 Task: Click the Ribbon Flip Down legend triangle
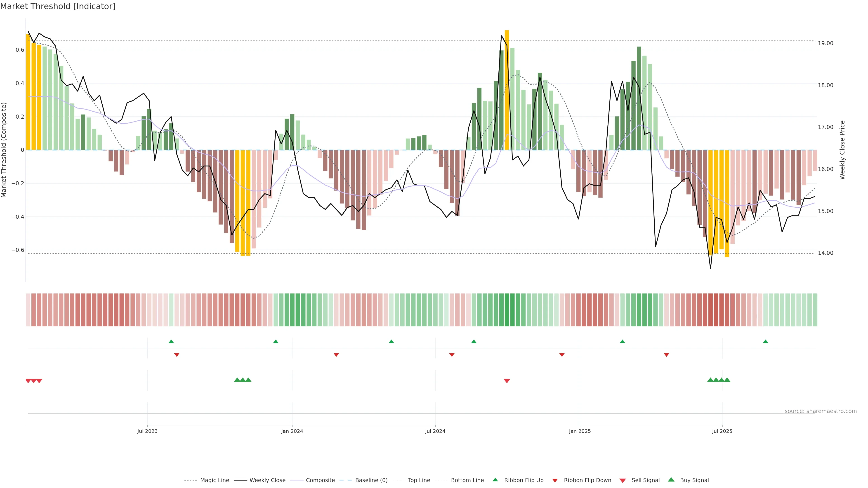click(x=555, y=480)
